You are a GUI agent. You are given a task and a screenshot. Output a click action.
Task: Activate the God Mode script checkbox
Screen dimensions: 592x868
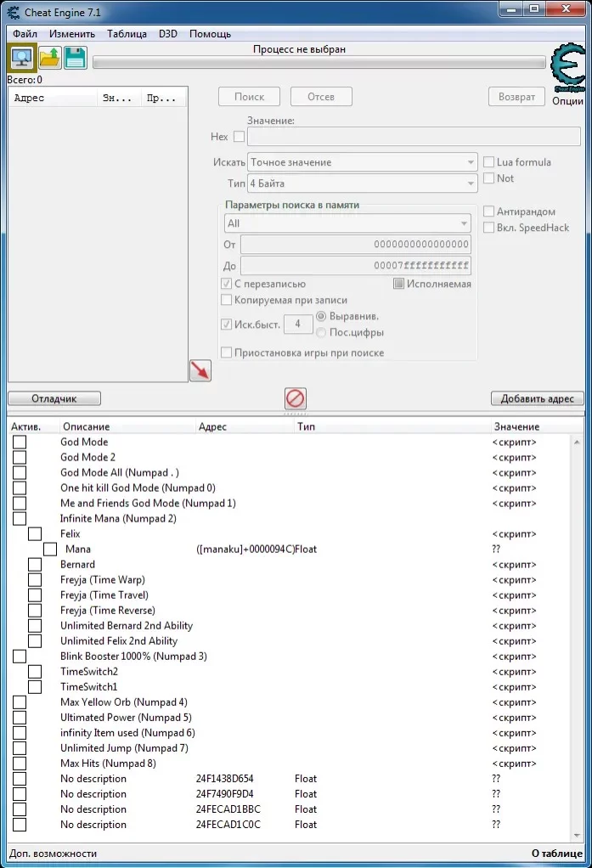tap(20, 442)
